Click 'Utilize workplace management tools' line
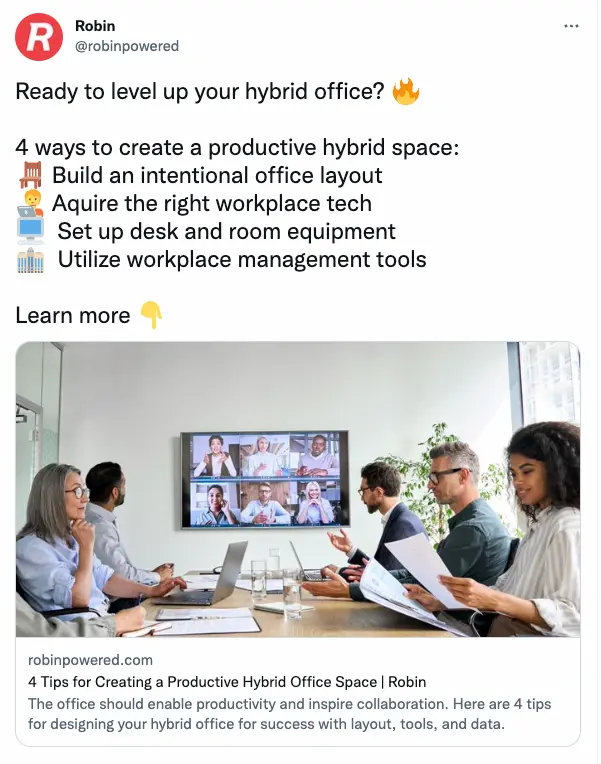This screenshot has height=764, width=601. 242,260
